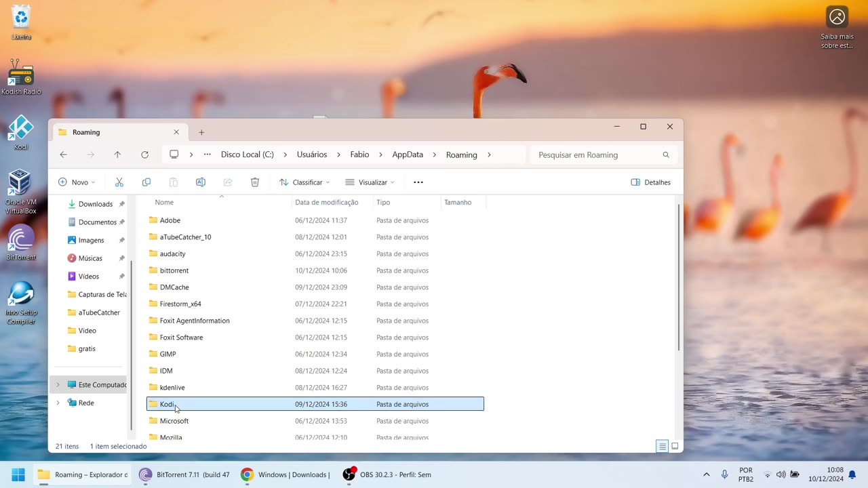The width and height of the screenshot is (868, 488).
Task: Go to Fabio in breadcrumb
Action: pyautogui.click(x=359, y=155)
